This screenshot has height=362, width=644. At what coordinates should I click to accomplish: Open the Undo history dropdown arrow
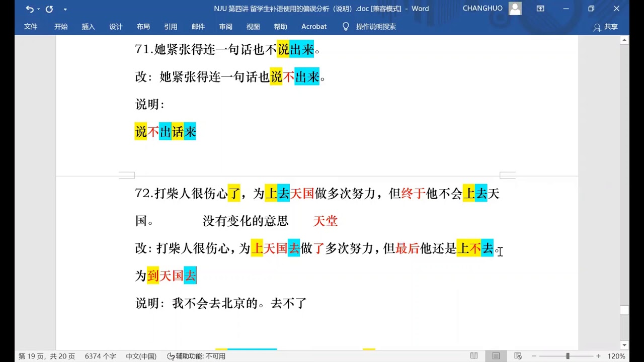[x=38, y=9]
